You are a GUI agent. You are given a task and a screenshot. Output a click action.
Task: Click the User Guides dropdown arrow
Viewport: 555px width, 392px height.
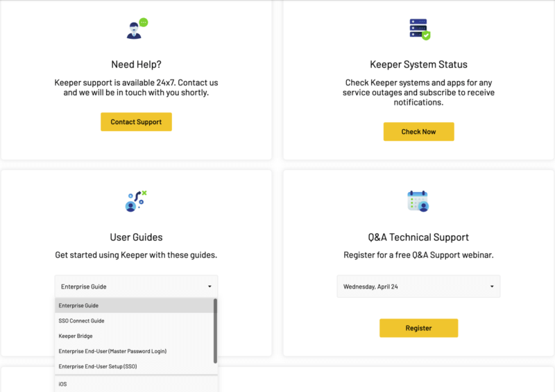(210, 287)
